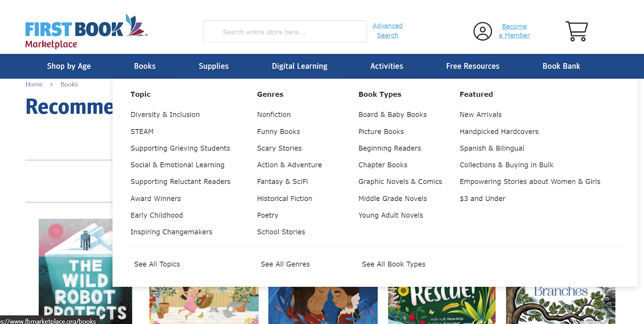Open the Branches book cover thumbnail
The width and height of the screenshot is (644, 324).
tap(561, 305)
